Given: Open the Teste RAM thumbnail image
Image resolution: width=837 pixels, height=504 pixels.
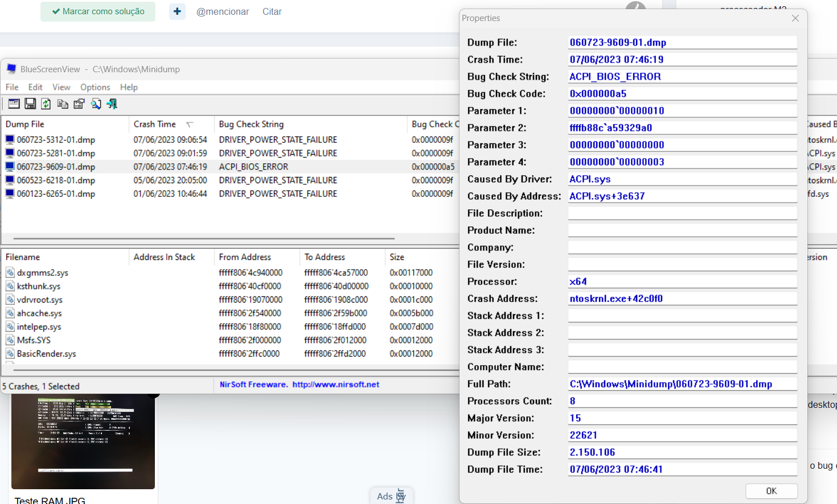Looking at the screenshot, I should coord(83,441).
